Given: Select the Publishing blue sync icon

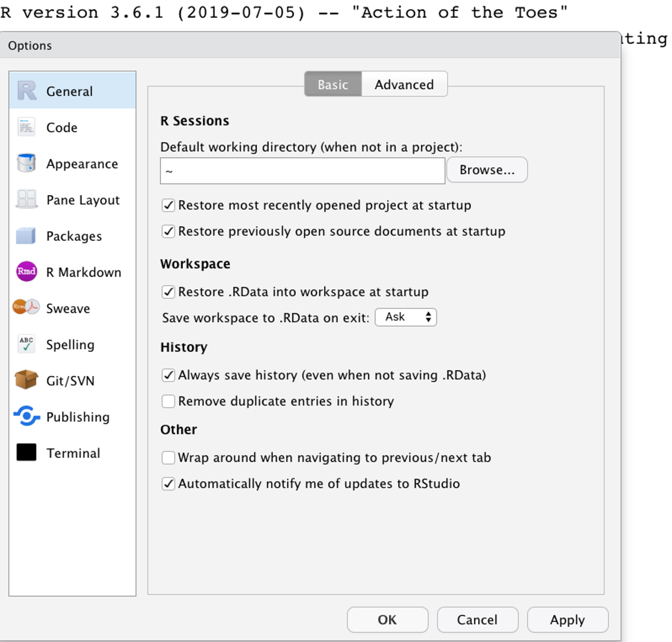Looking at the screenshot, I should pos(27,416).
